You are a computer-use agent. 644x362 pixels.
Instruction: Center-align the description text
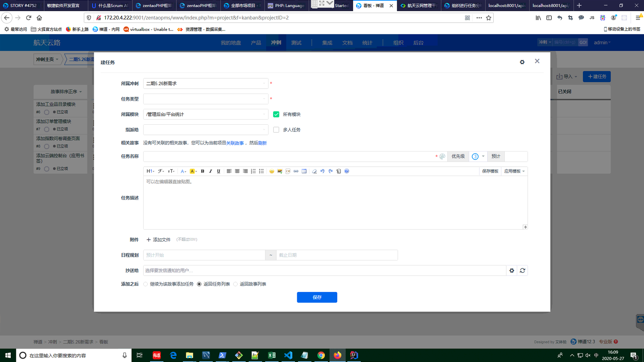(x=237, y=171)
